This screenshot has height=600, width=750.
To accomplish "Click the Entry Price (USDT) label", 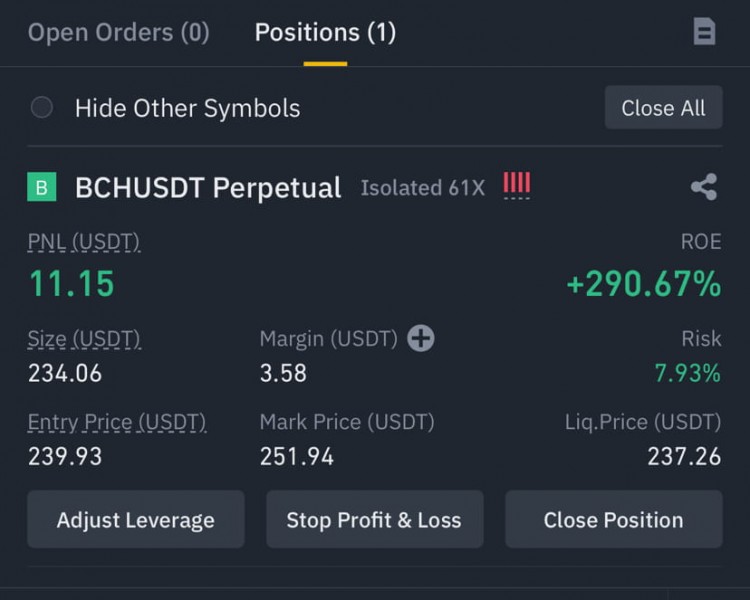I will coord(116,422).
